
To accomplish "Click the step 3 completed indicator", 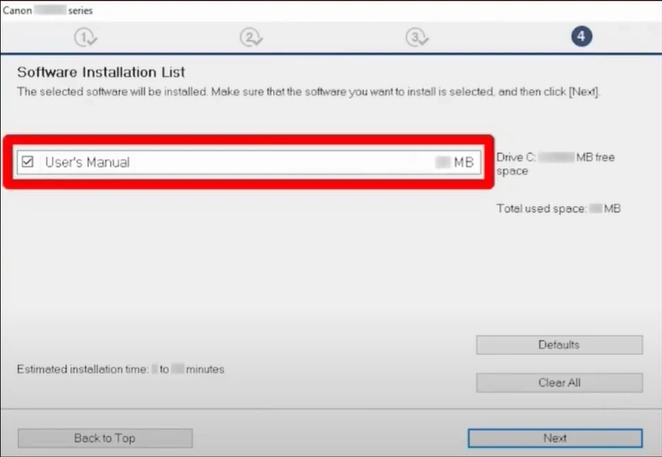I will (x=417, y=37).
